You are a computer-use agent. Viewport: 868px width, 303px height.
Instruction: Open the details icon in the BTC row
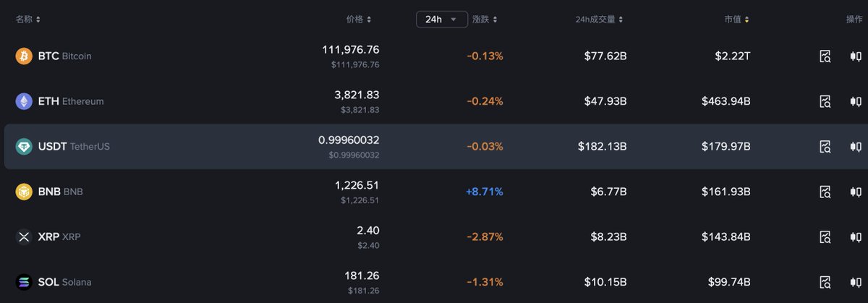coord(825,56)
